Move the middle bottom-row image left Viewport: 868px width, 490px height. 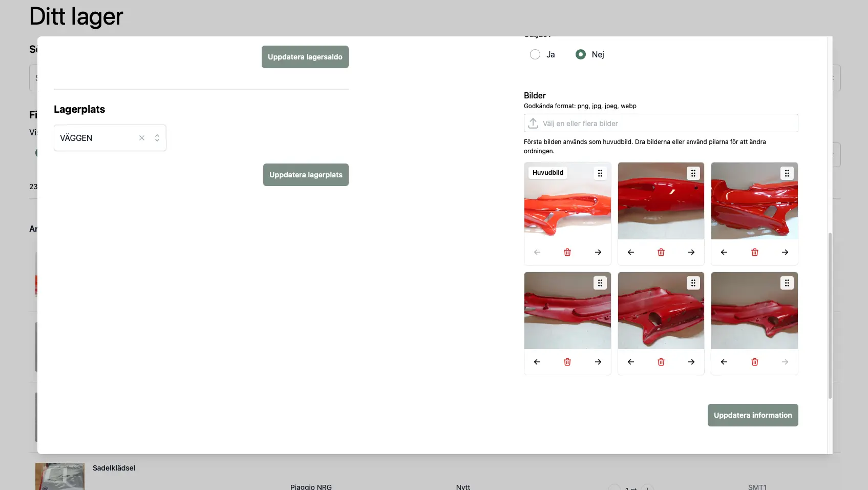tap(631, 362)
